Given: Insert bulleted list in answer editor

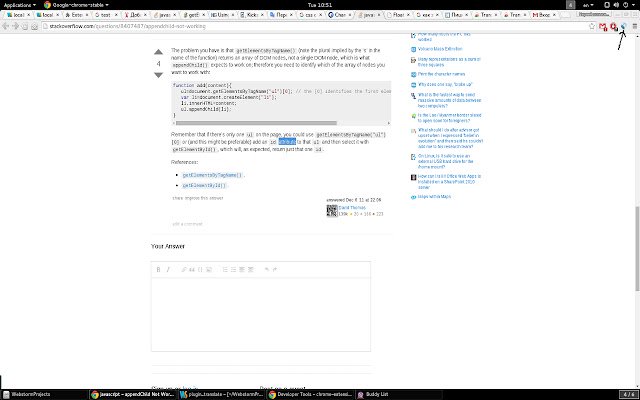Looking at the screenshot, I should [233, 269].
